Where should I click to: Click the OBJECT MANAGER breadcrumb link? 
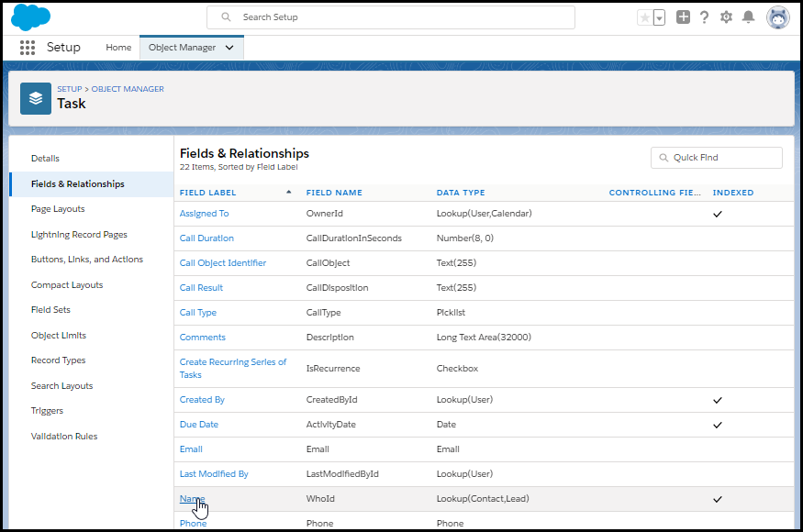click(x=128, y=89)
